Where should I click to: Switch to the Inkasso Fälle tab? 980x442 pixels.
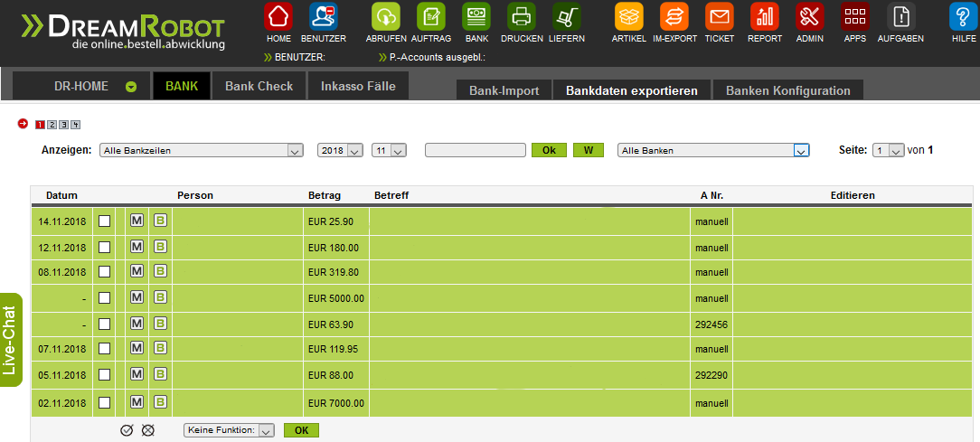358,86
